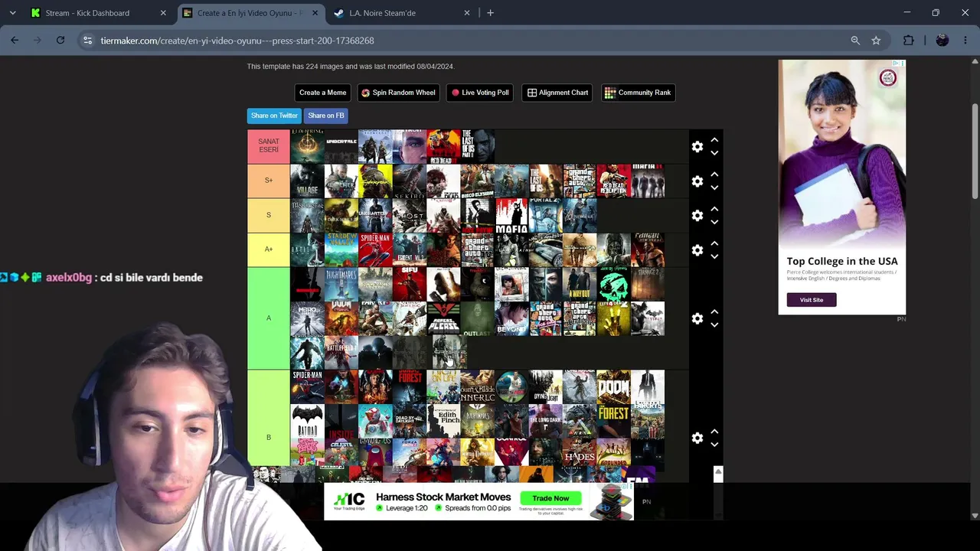
Task: Expand the tab search dropdown
Action: (x=12, y=13)
